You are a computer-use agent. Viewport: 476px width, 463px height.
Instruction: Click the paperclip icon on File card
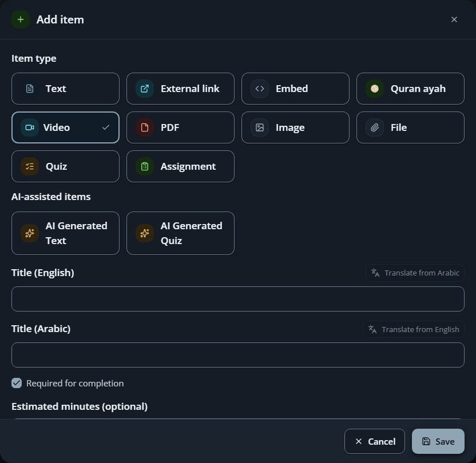coord(375,127)
